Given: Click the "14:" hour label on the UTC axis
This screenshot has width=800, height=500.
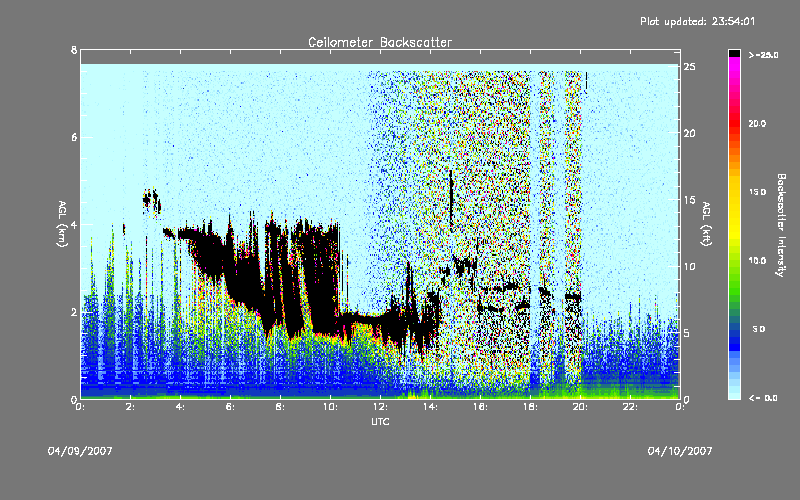Looking at the screenshot, I should pos(431,407).
